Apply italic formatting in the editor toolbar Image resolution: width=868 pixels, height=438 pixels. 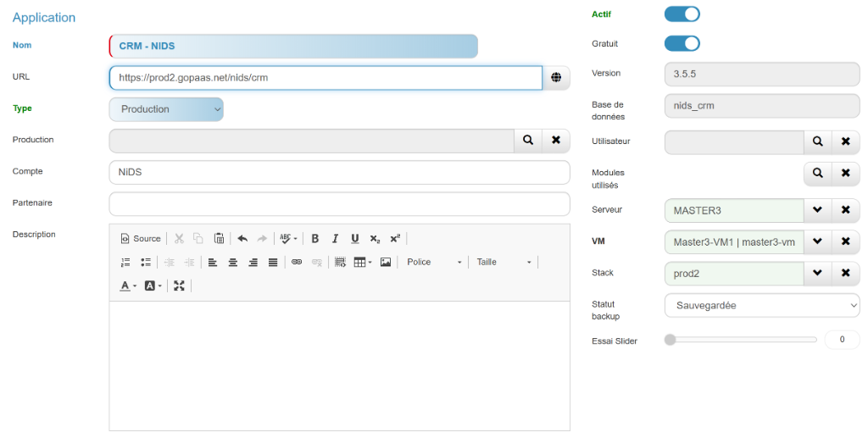click(x=335, y=239)
